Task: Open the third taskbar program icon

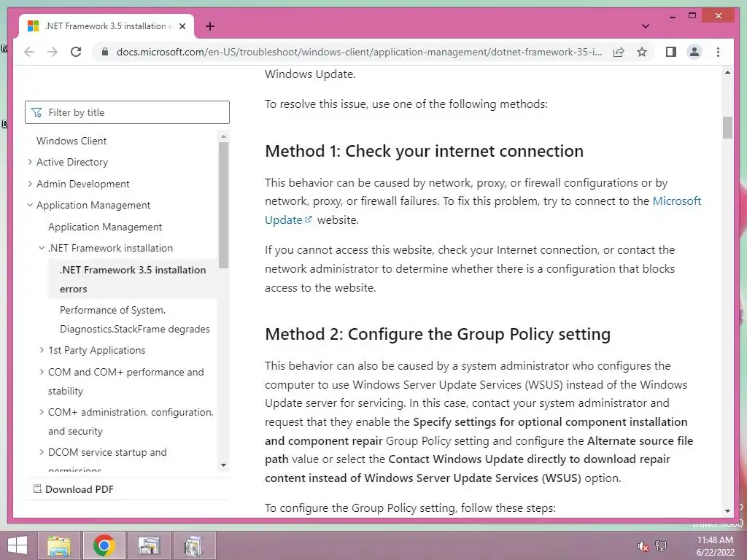Action: pos(149,545)
